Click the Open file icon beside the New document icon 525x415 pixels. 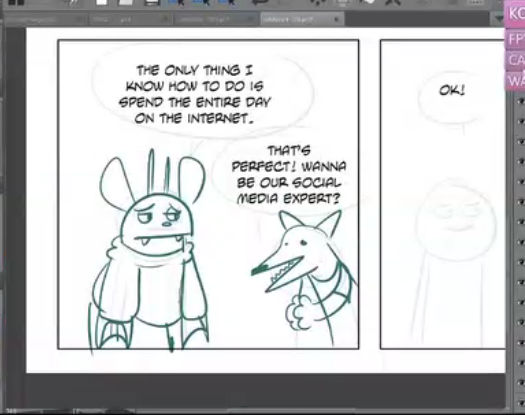[126, 2]
